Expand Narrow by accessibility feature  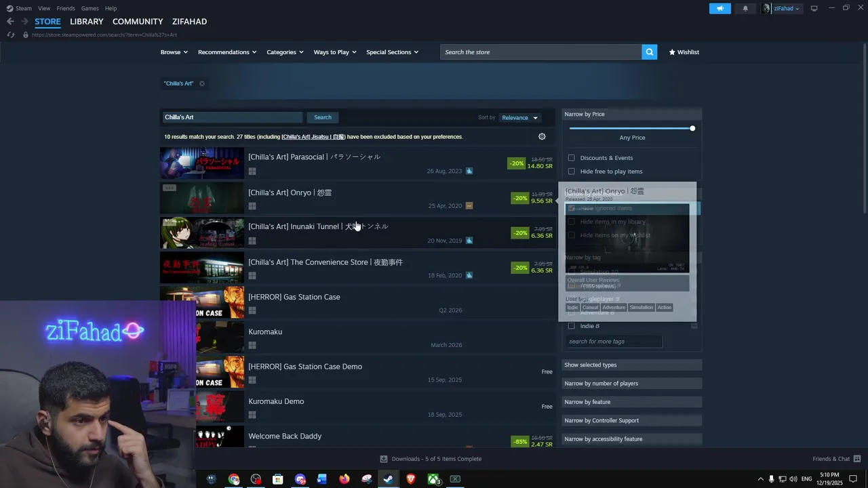632,439
